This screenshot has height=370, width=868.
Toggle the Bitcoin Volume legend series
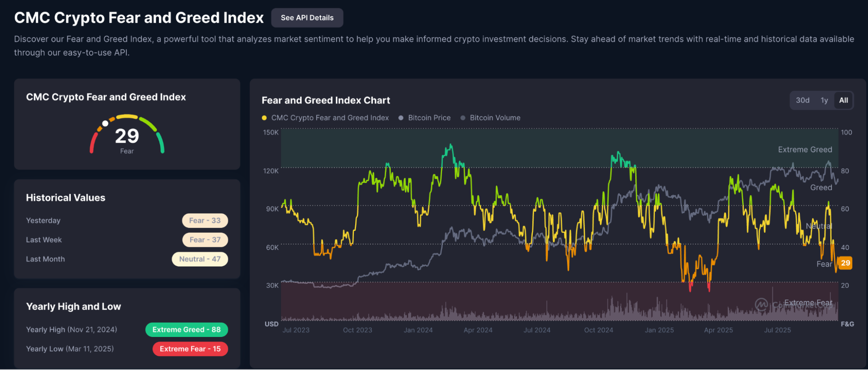pos(495,118)
